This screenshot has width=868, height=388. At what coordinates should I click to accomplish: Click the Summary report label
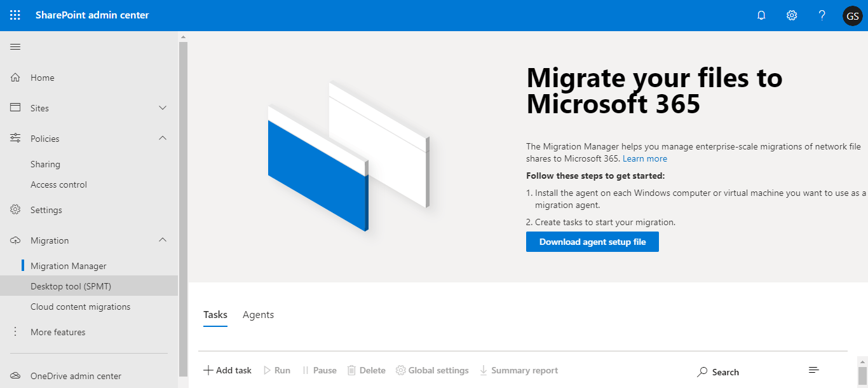click(x=525, y=370)
